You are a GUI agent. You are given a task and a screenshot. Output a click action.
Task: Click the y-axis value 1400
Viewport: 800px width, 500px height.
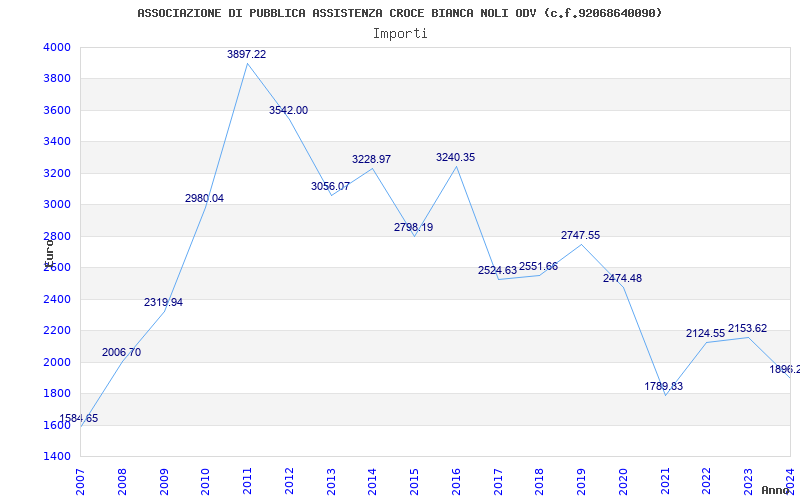[55, 456]
